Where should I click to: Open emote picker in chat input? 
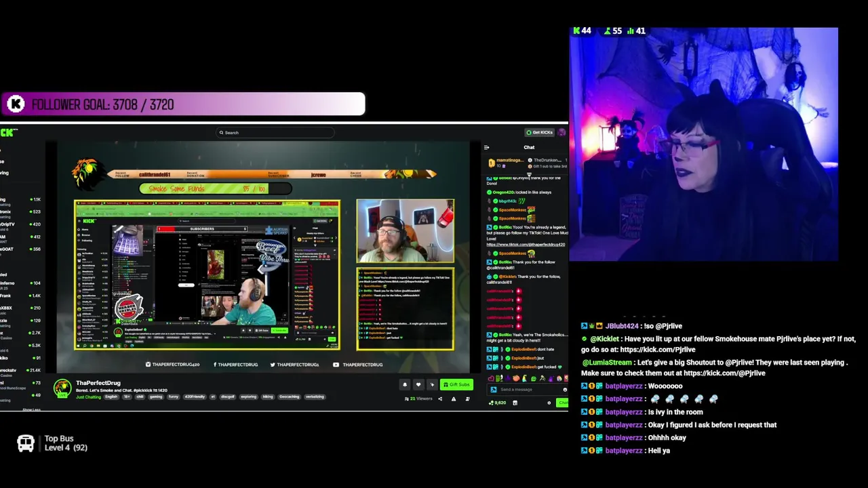564,389
